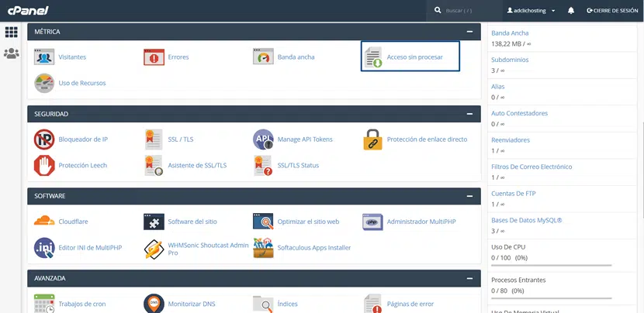Click the Monitorizar DNS icon
644x313 pixels.
(x=154, y=304)
